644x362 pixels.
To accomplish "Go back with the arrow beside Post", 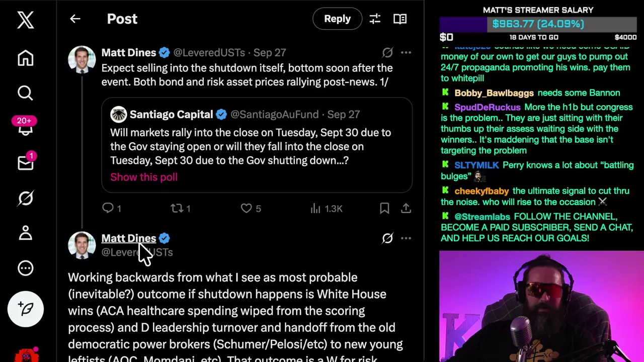I will click(x=75, y=19).
